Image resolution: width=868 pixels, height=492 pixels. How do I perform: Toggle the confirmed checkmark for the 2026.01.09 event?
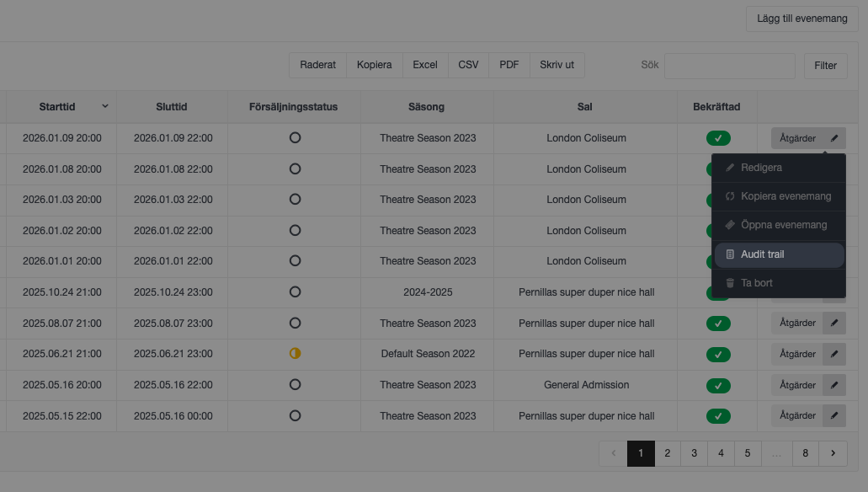(718, 138)
